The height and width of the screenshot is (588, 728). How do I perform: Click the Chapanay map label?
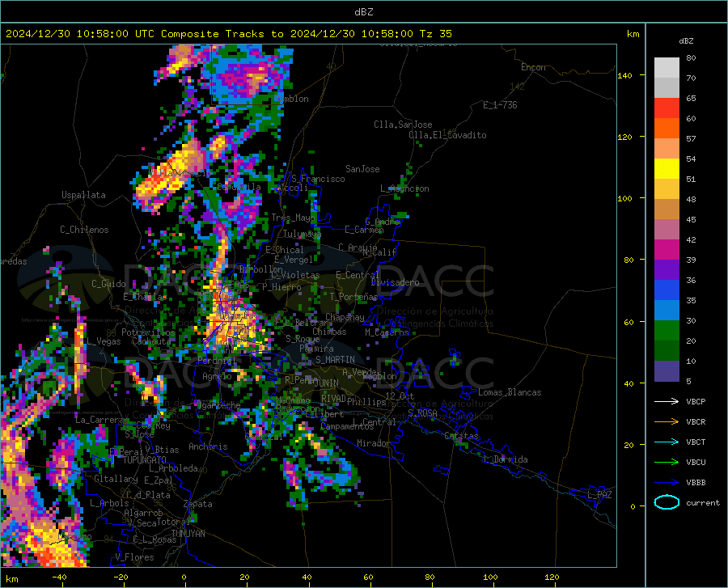(x=345, y=317)
